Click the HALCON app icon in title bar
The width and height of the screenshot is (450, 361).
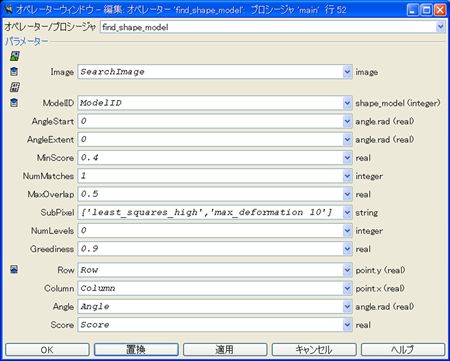click(x=8, y=10)
